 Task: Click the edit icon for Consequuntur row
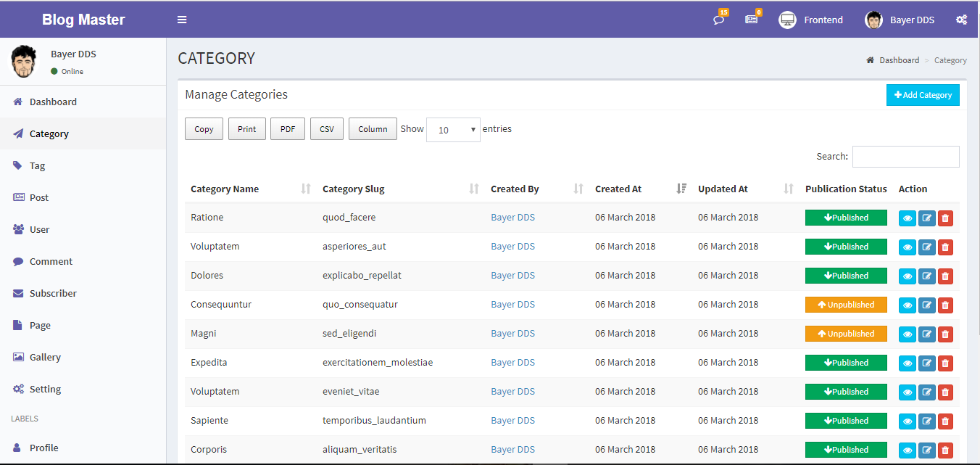pyautogui.click(x=926, y=305)
